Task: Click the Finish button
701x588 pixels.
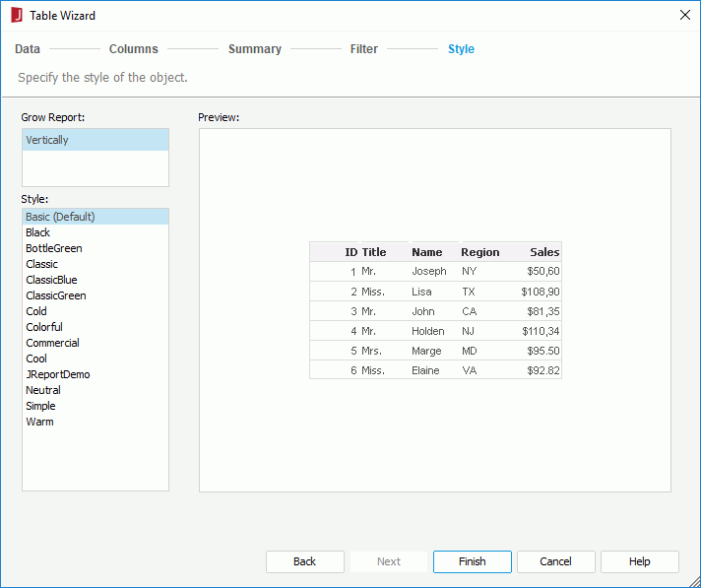Action: point(473,561)
